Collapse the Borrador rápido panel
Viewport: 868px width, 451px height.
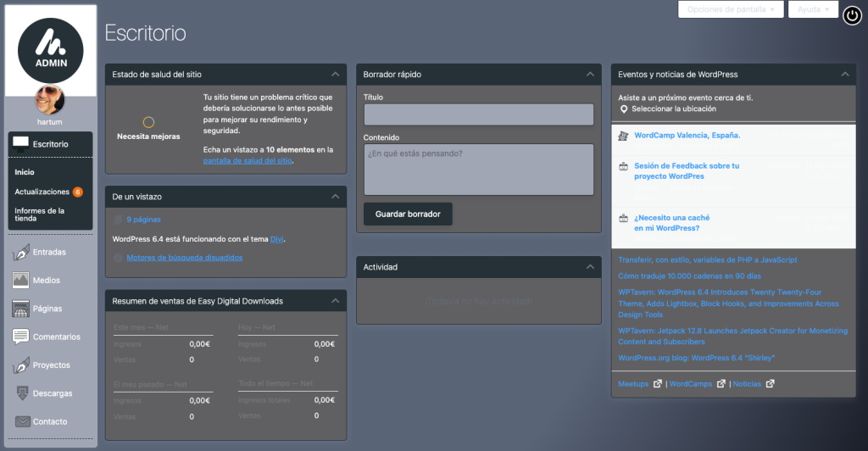[x=590, y=75]
